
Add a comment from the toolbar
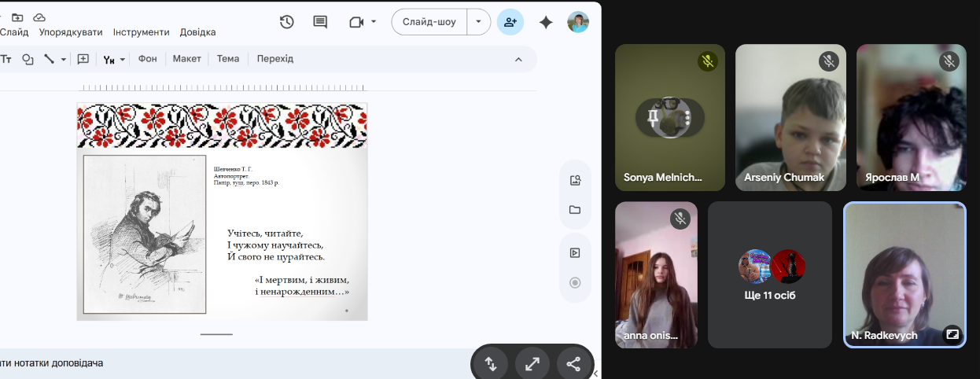tap(83, 59)
